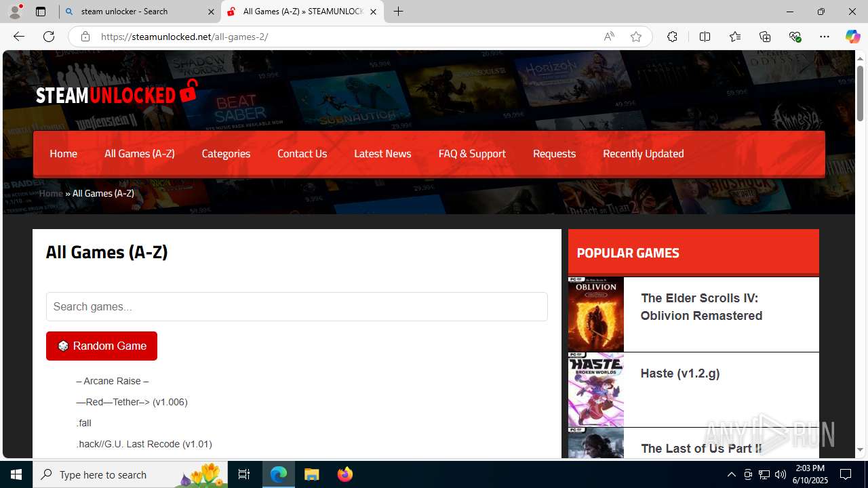Image resolution: width=868 pixels, height=488 pixels.
Task: Open Recently Updated menu item
Action: (x=643, y=153)
